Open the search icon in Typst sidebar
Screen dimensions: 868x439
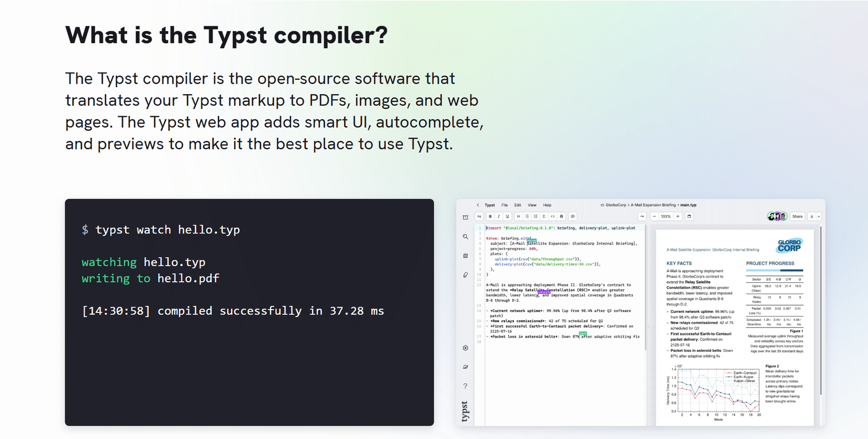tap(466, 237)
